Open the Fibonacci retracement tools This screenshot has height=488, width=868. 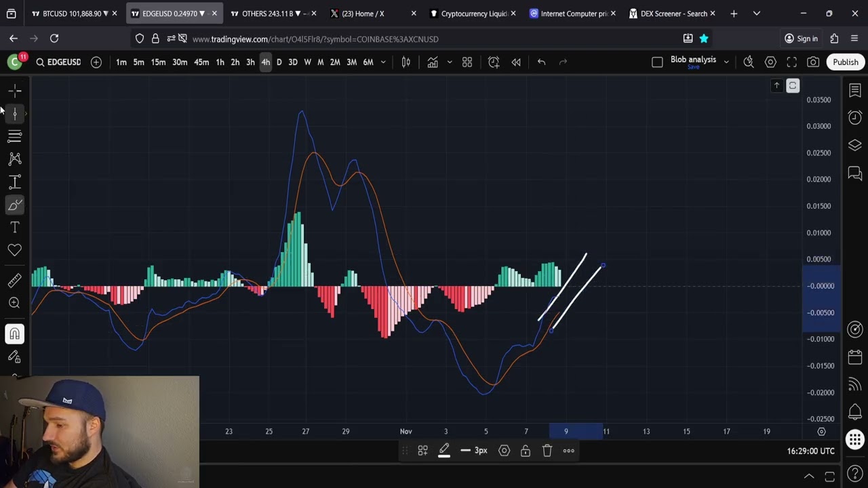click(15, 136)
